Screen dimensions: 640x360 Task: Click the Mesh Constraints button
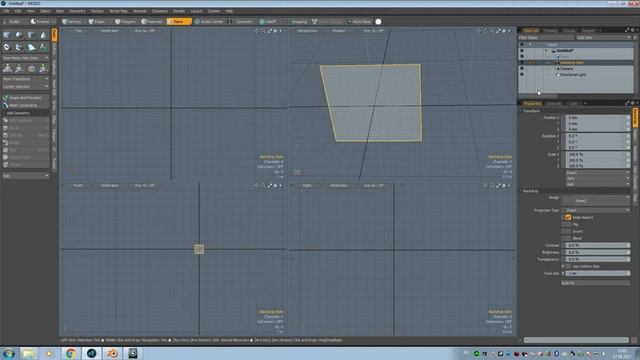(25, 105)
